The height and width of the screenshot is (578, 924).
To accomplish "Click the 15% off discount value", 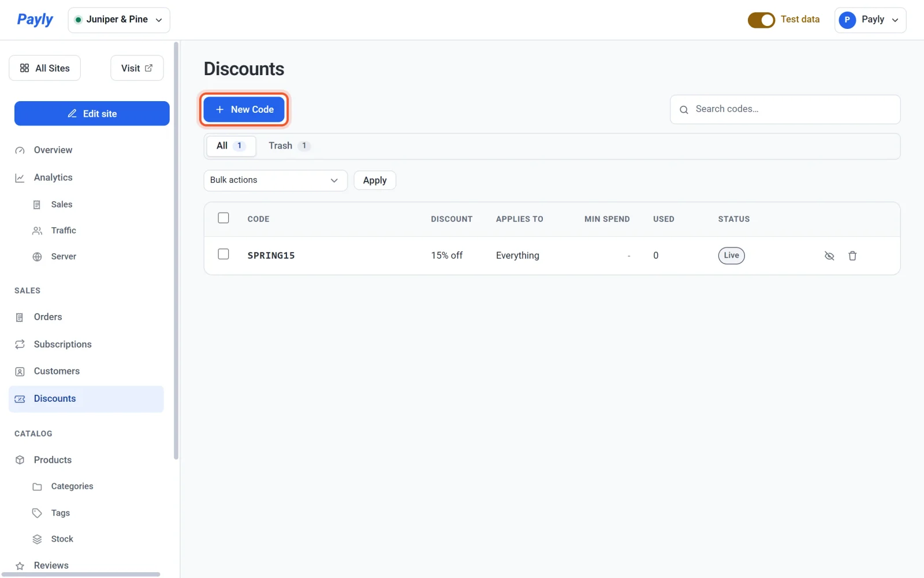I will point(446,255).
